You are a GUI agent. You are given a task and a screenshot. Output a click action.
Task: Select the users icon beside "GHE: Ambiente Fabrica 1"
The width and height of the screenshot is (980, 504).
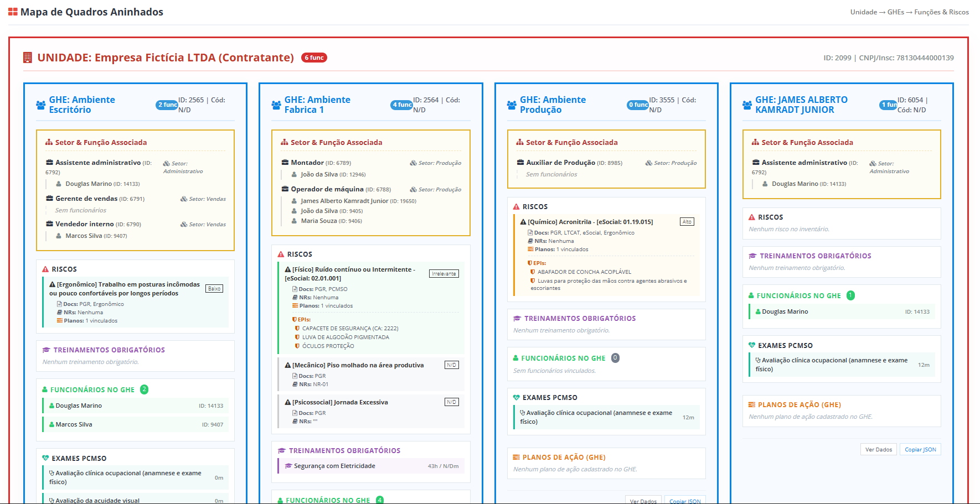point(276,105)
